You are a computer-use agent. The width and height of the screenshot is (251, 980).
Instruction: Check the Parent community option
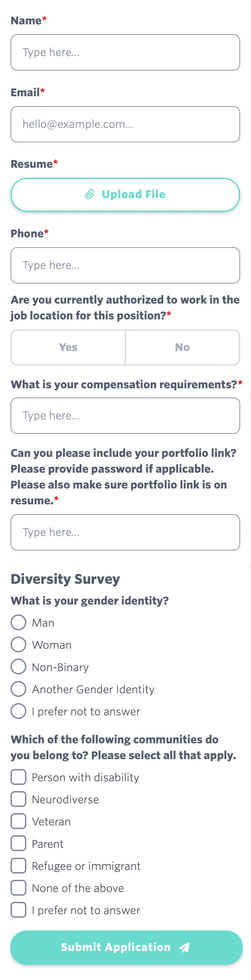[x=18, y=844]
